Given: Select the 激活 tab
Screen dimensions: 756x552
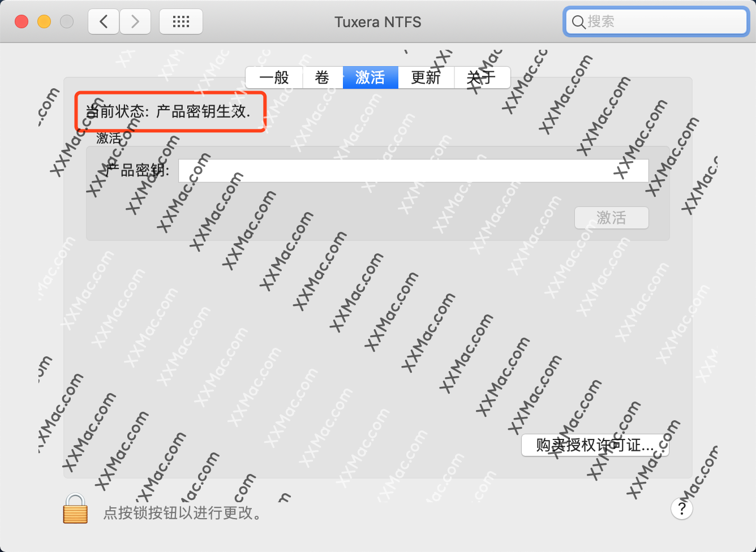Looking at the screenshot, I should tap(370, 77).
